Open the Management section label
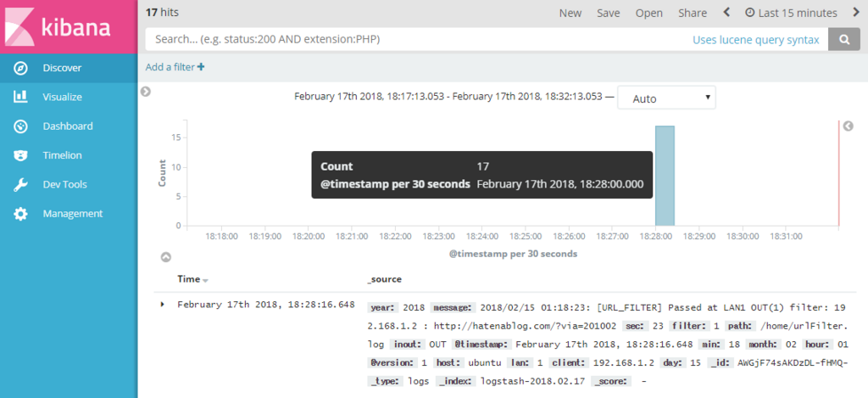Image resolution: width=868 pixels, height=398 pixels. [x=73, y=214]
